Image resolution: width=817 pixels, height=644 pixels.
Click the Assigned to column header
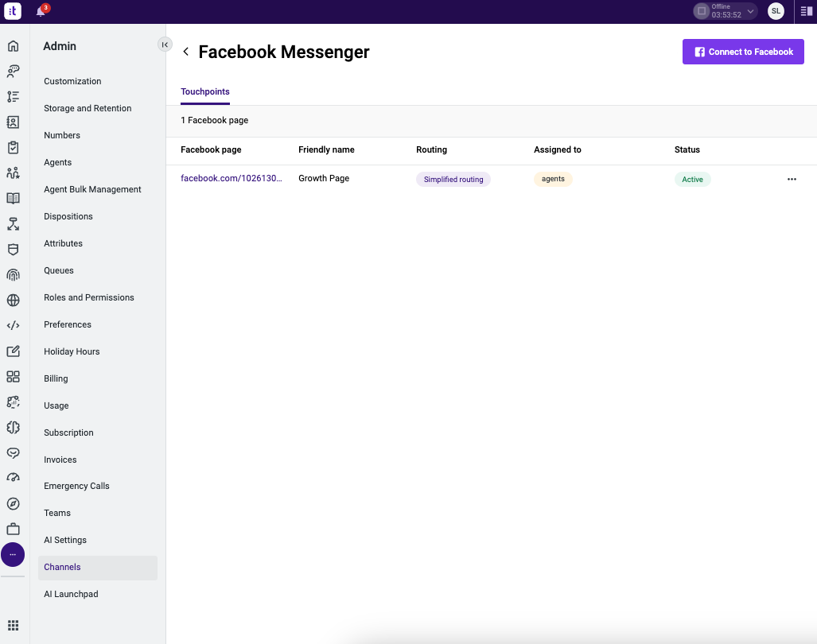(558, 150)
